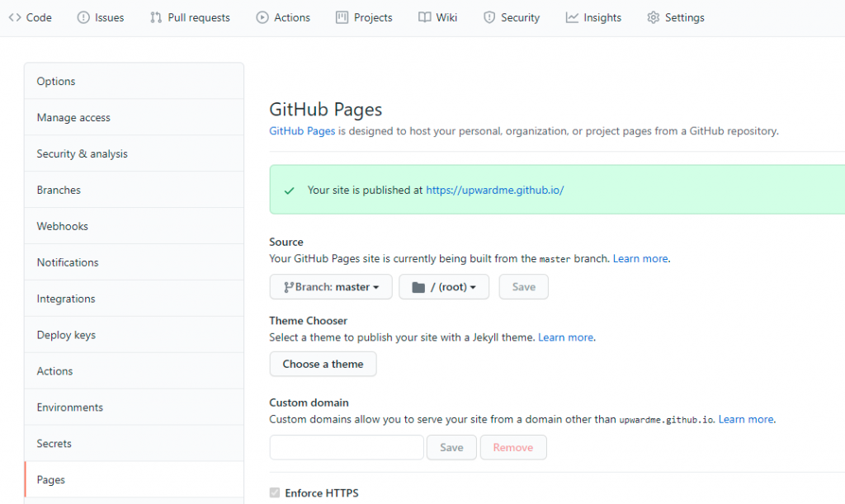Click the Settings gear icon
This screenshot has width=845, height=504.
point(654,18)
